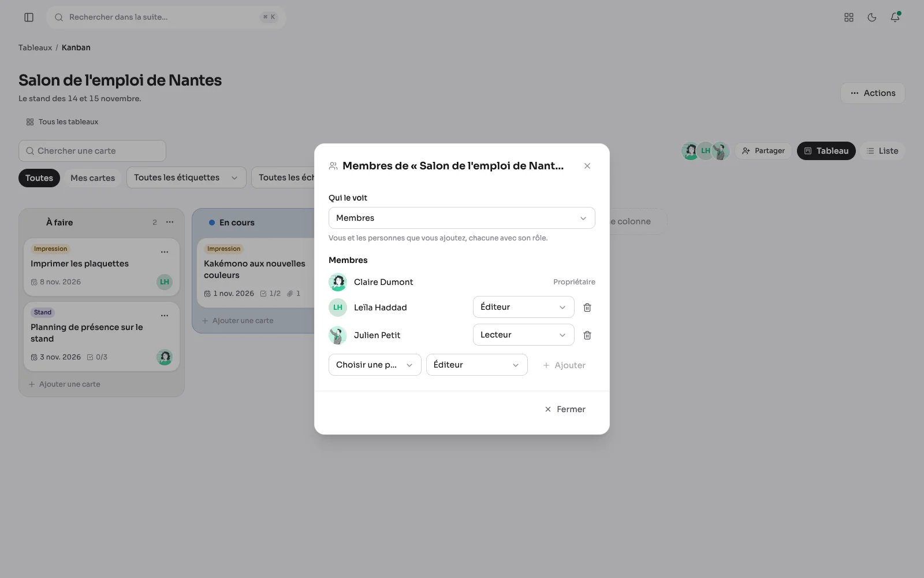Open Choisir une personne dropdown
924x578 pixels.
click(x=375, y=365)
